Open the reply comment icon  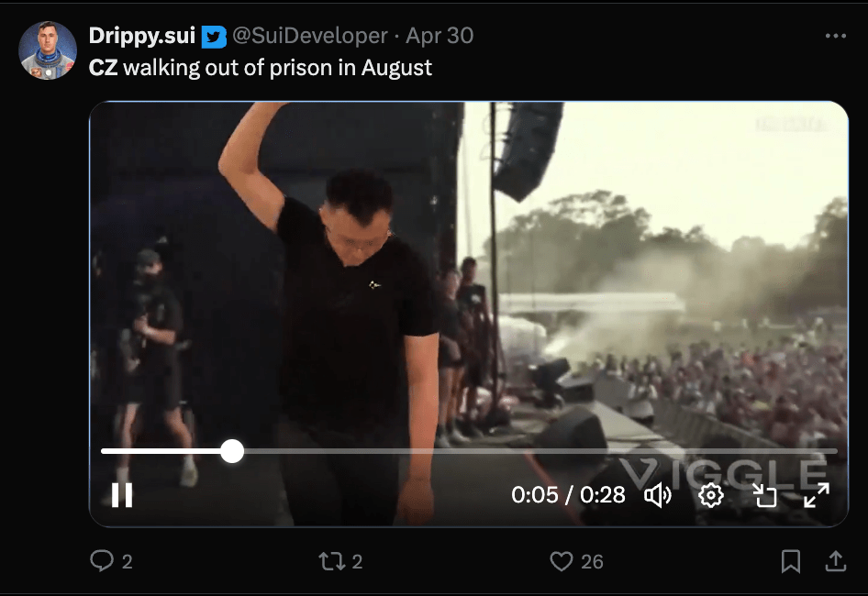point(102,561)
